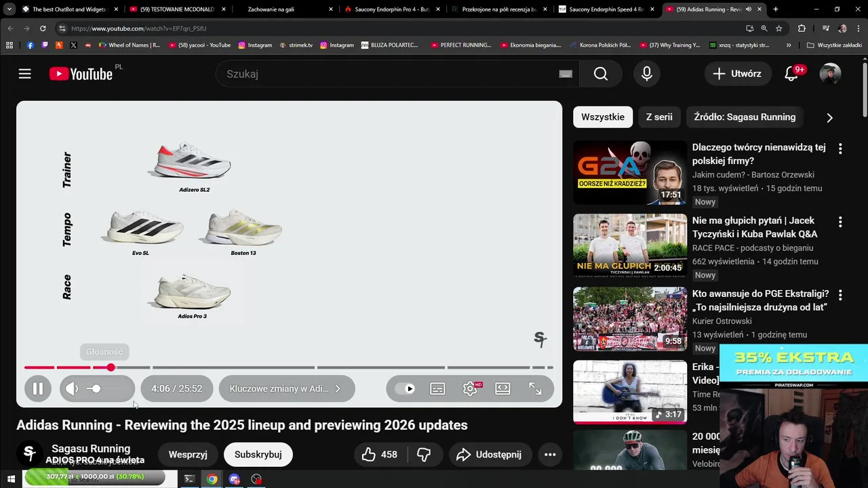868x488 pixels.
Task: Switch to 'Saucony Endorphin Pro 4' tab
Action: (392, 9)
